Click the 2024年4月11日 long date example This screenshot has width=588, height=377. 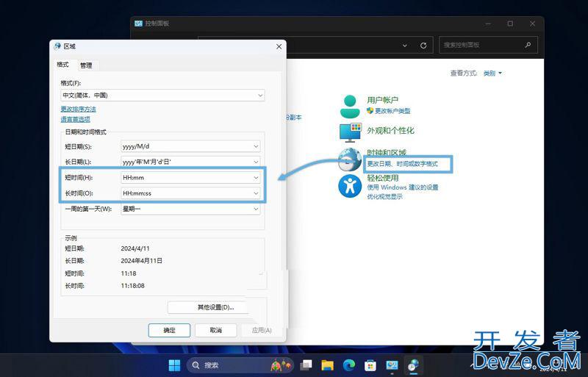click(x=141, y=261)
